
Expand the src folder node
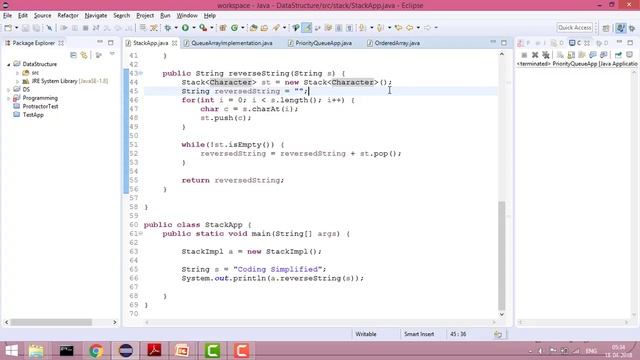[17, 73]
